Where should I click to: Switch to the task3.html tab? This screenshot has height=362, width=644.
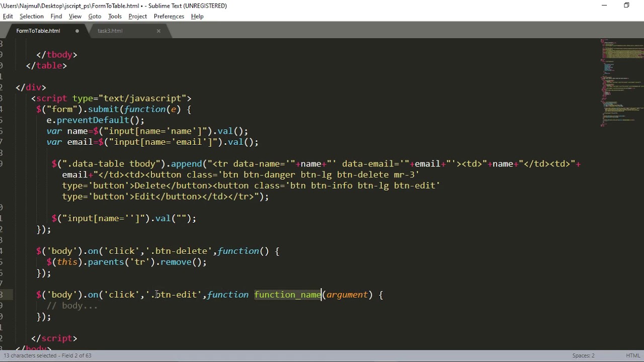[110, 31]
